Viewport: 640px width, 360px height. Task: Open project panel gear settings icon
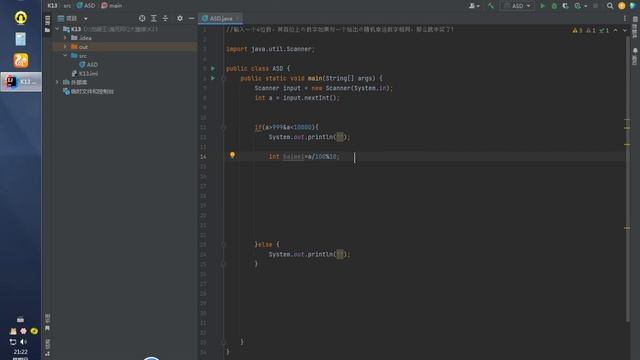[x=180, y=18]
